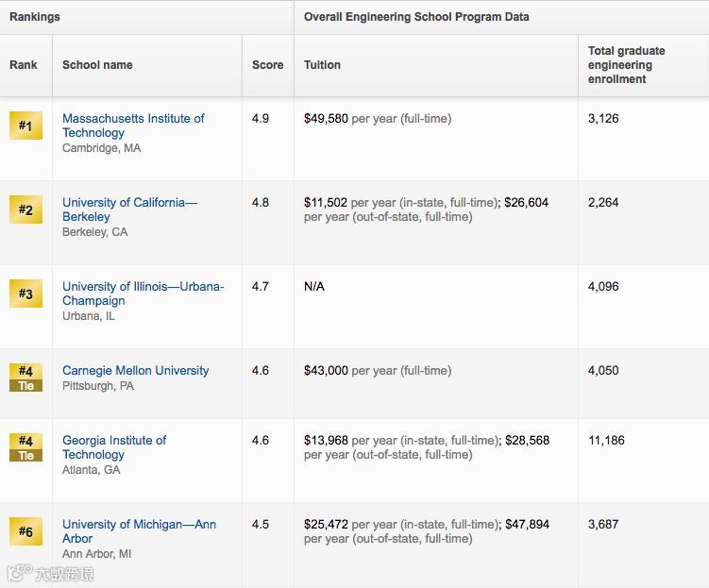Click the #6 gold rank badge
This screenshot has height=588, width=709.
(25, 531)
